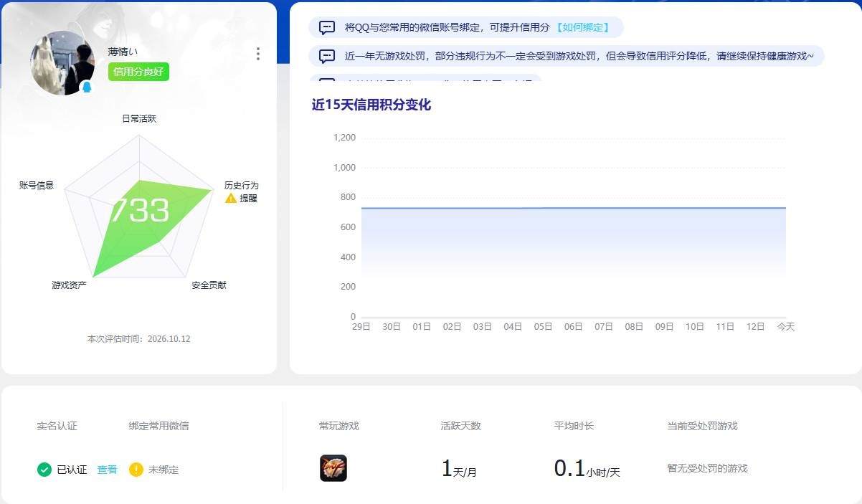Click the 未绑定 status text

[164, 470]
